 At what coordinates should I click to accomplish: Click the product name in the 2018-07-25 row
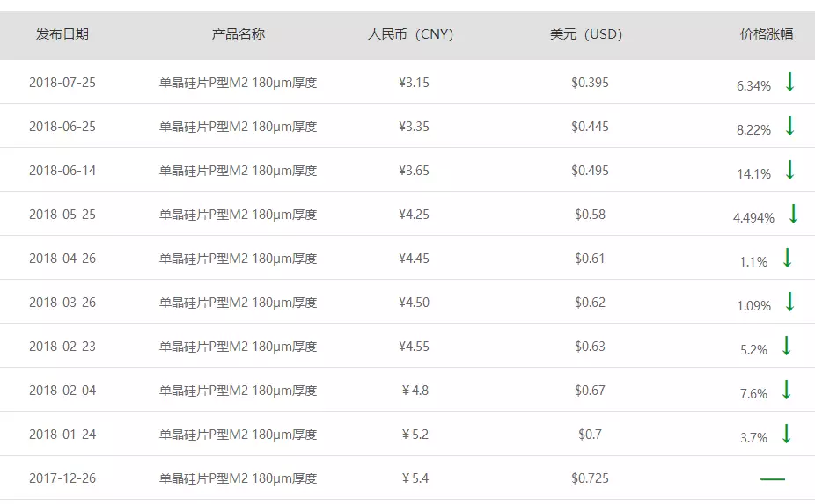(238, 83)
